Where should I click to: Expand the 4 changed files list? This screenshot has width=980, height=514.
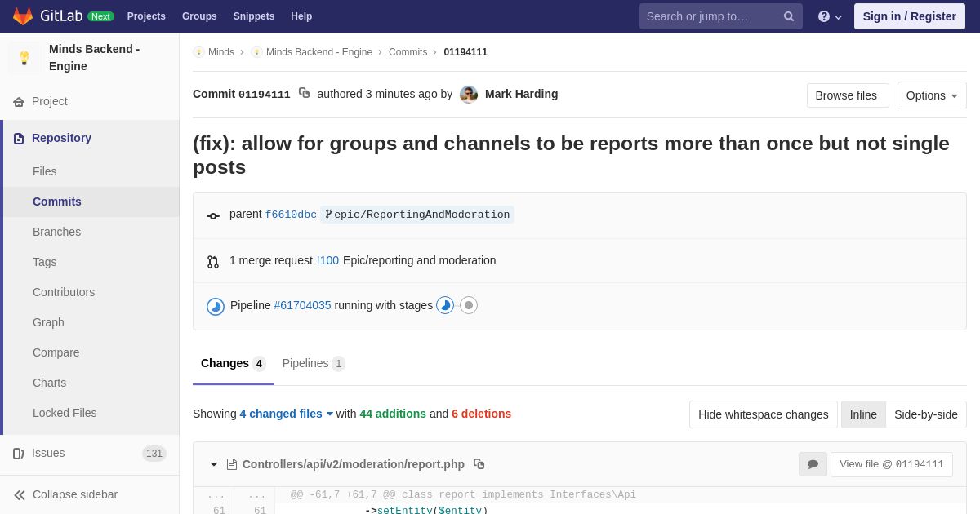click(287, 414)
